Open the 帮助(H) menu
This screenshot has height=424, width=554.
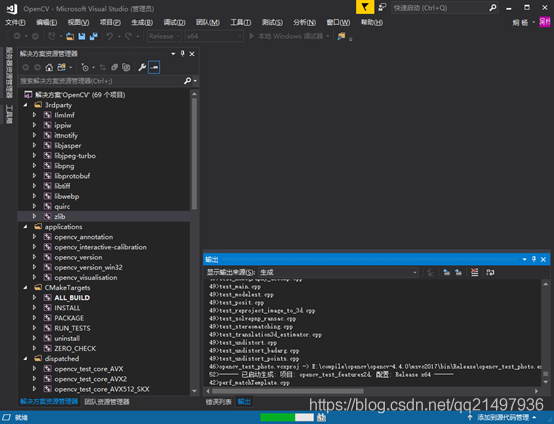pos(372,22)
